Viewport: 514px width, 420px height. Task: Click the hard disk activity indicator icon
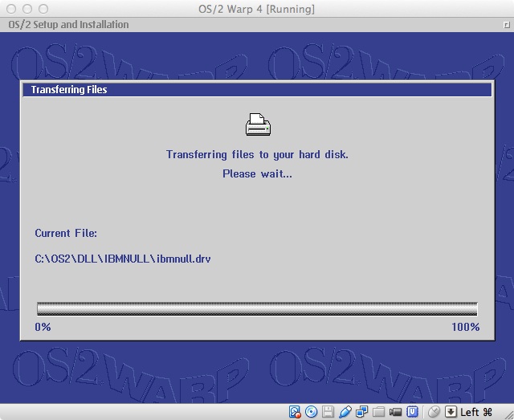(295, 412)
